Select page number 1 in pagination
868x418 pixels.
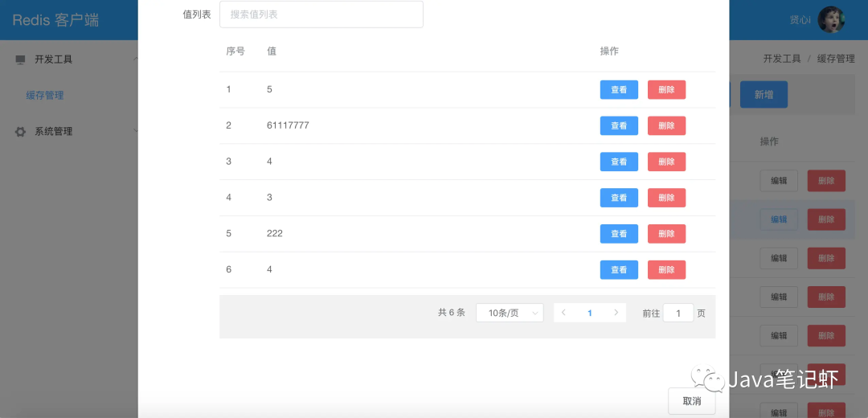[590, 313]
